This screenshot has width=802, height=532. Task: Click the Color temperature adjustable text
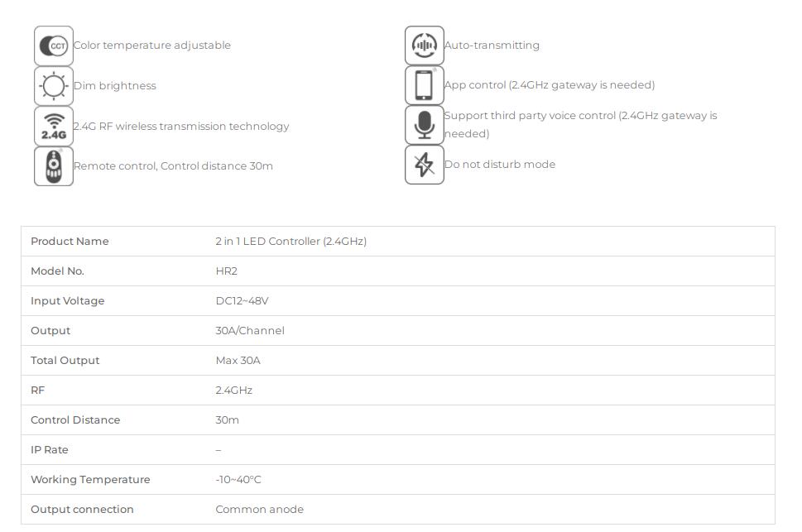152,45
